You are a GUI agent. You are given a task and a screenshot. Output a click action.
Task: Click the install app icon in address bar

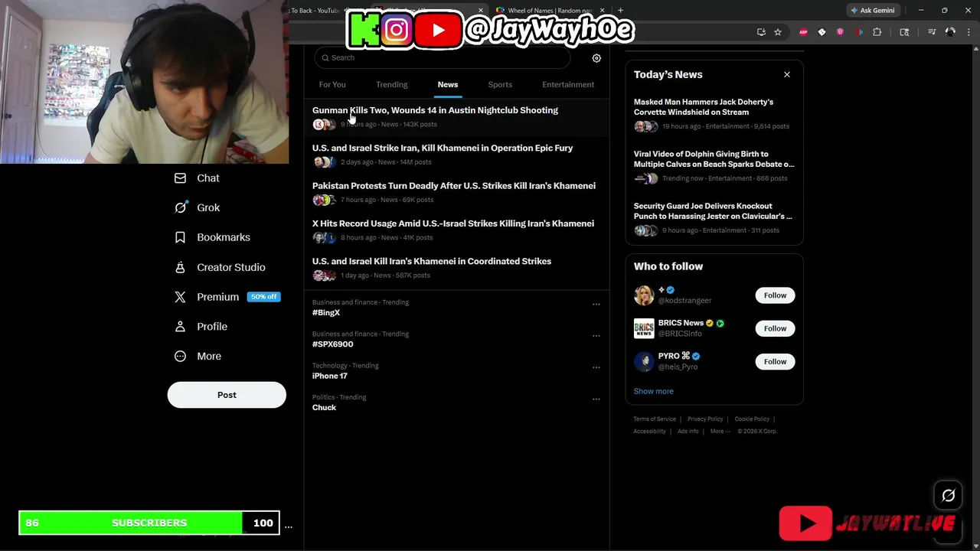[x=761, y=32]
